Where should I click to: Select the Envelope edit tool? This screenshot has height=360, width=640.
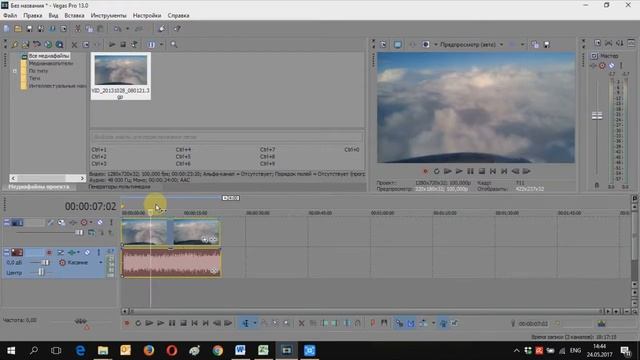point(264,323)
